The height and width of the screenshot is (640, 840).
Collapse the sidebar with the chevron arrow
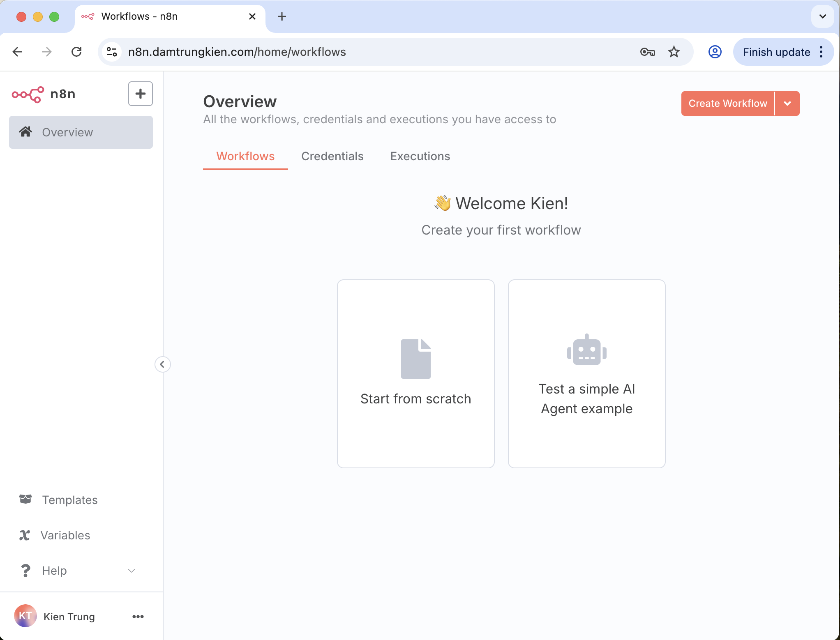point(162,364)
